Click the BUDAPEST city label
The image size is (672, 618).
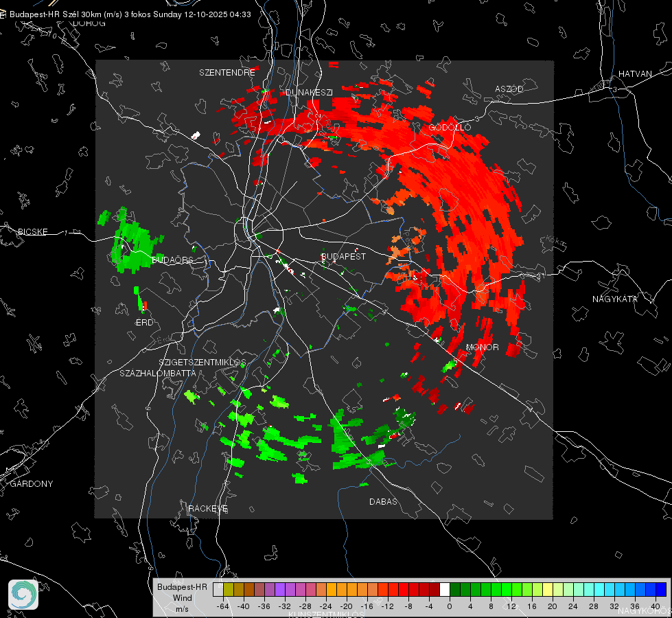click(x=344, y=256)
